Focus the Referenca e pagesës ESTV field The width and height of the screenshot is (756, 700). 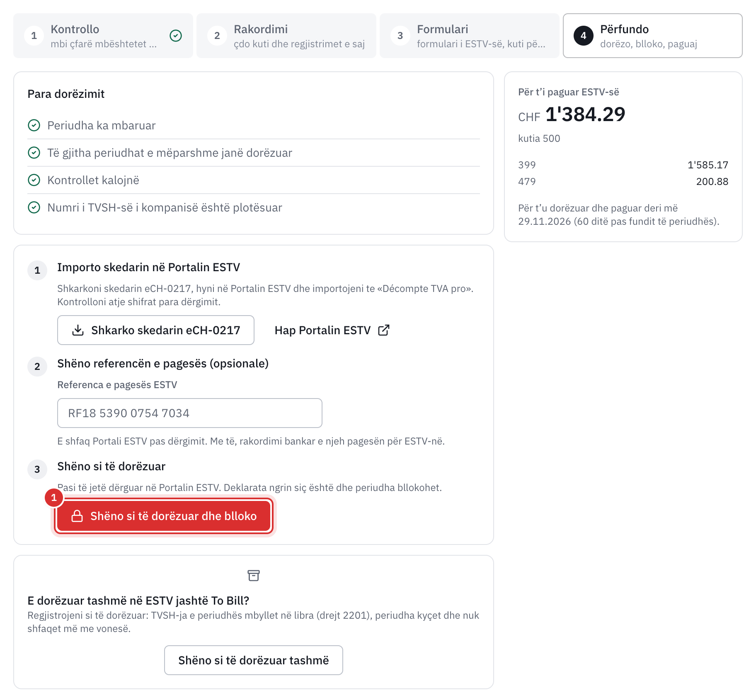point(190,413)
